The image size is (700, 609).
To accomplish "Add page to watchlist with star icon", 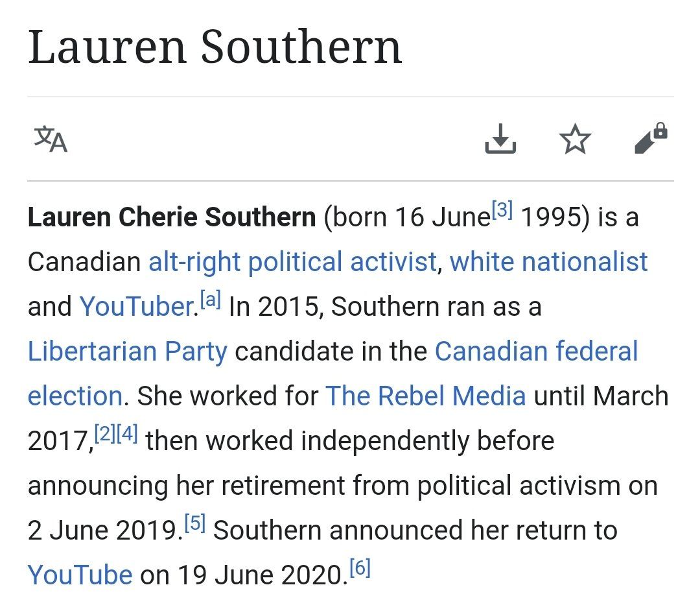I will click(x=575, y=139).
